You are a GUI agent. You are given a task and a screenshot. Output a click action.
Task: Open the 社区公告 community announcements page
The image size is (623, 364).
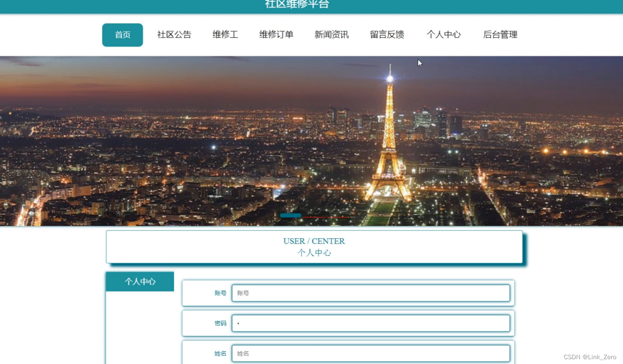pyautogui.click(x=174, y=35)
